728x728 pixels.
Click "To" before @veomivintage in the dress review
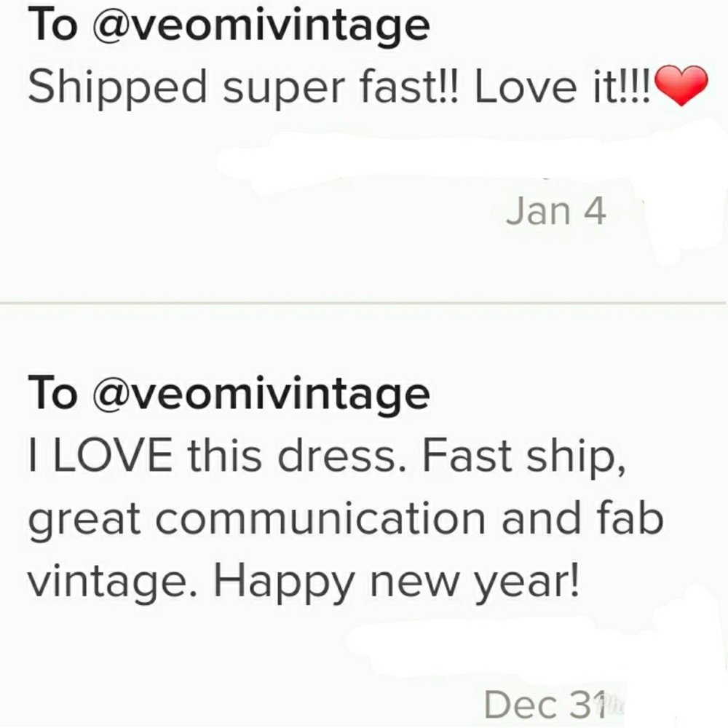pos(52,394)
